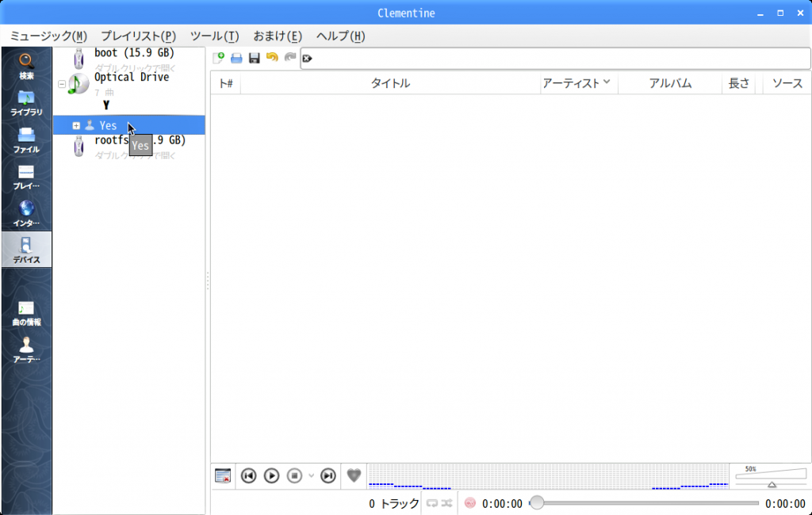Click the track position seek slider
This screenshot has height=515, width=812.
[x=644, y=503]
